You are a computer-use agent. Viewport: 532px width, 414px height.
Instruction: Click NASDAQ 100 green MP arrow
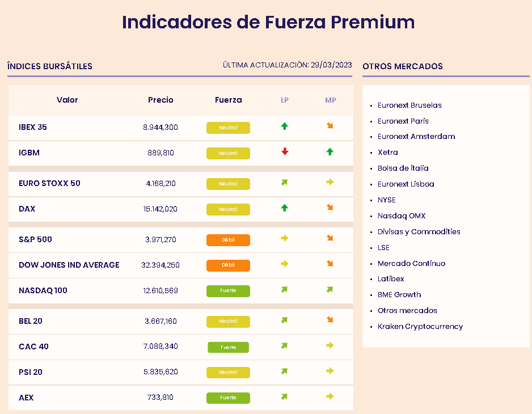[330, 290]
